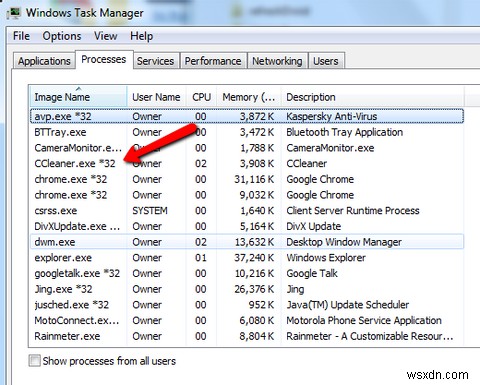Select the avp.exe *32 process
Image resolution: width=480 pixels, height=385 pixels.
(247, 116)
